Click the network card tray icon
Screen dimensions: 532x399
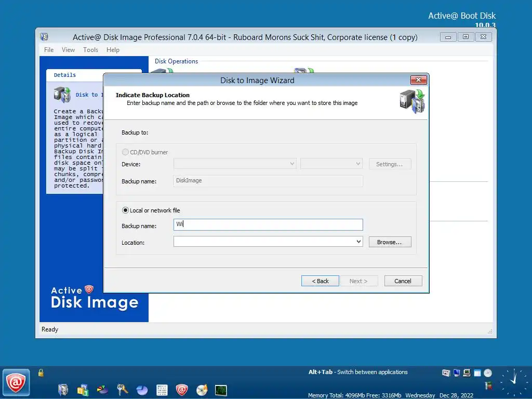(x=489, y=385)
